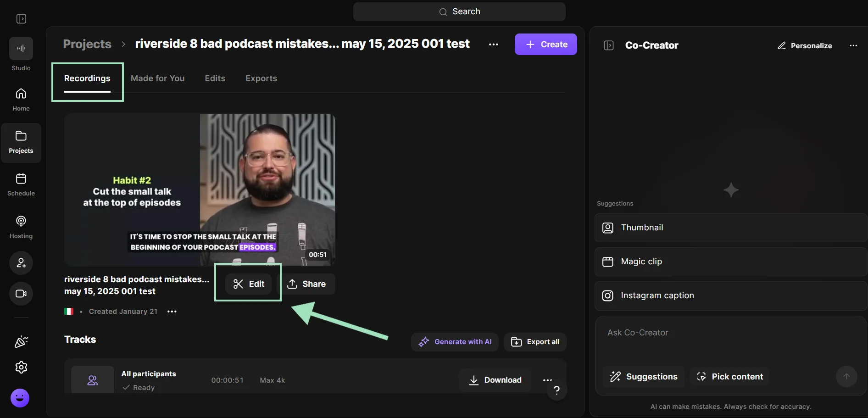Go to Home in sidebar
Viewport: 868px width, 418px height.
coord(21,100)
